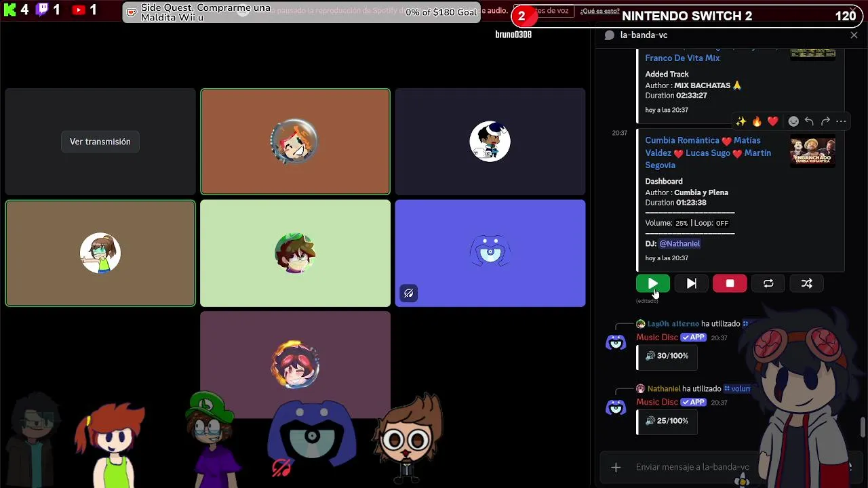This screenshot has height=488, width=868.
Task: Close the la-banda-vc chat panel
Action: coord(854,35)
